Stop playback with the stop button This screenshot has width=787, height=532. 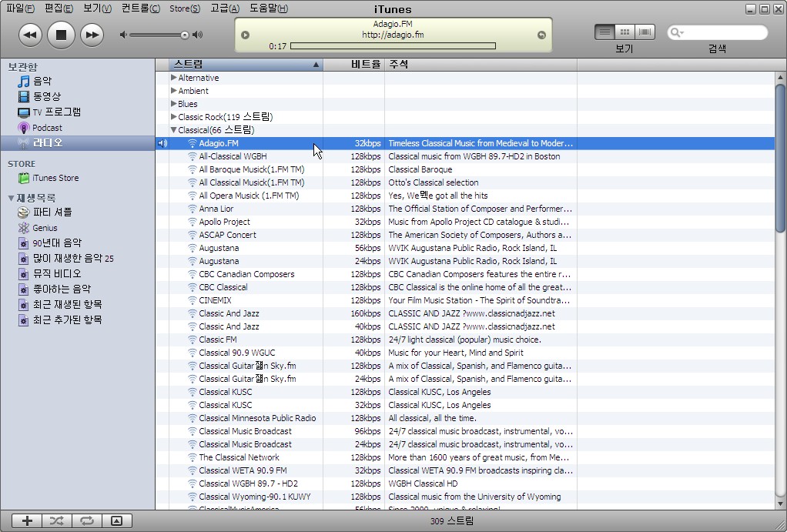61,35
